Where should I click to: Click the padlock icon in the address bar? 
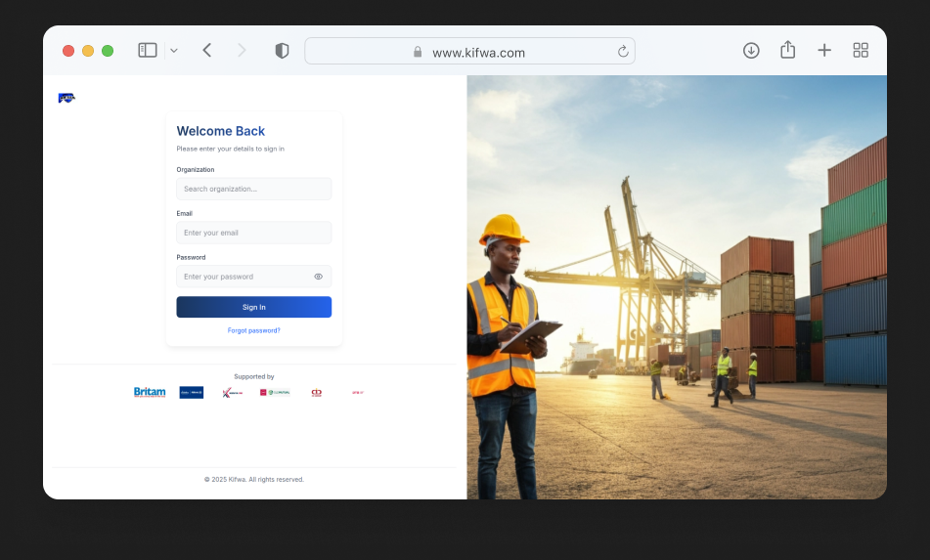[418, 53]
